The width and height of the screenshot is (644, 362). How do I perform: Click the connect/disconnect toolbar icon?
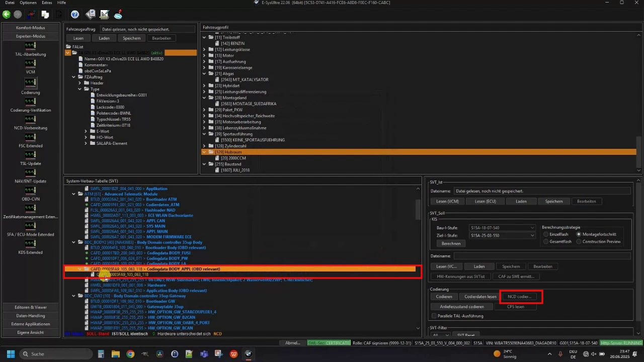pos(32,15)
